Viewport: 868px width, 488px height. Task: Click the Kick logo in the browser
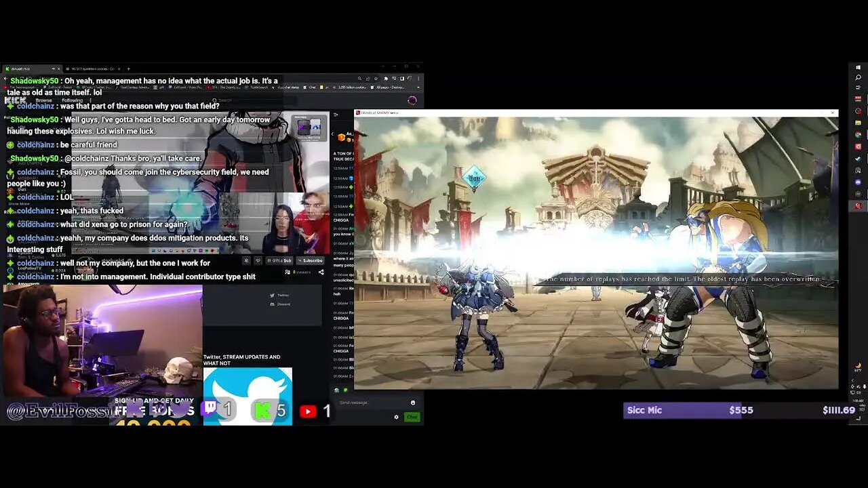coord(15,100)
